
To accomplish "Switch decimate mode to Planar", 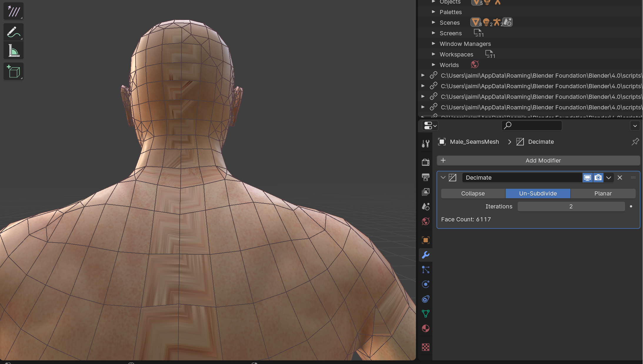I will tap(603, 193).
